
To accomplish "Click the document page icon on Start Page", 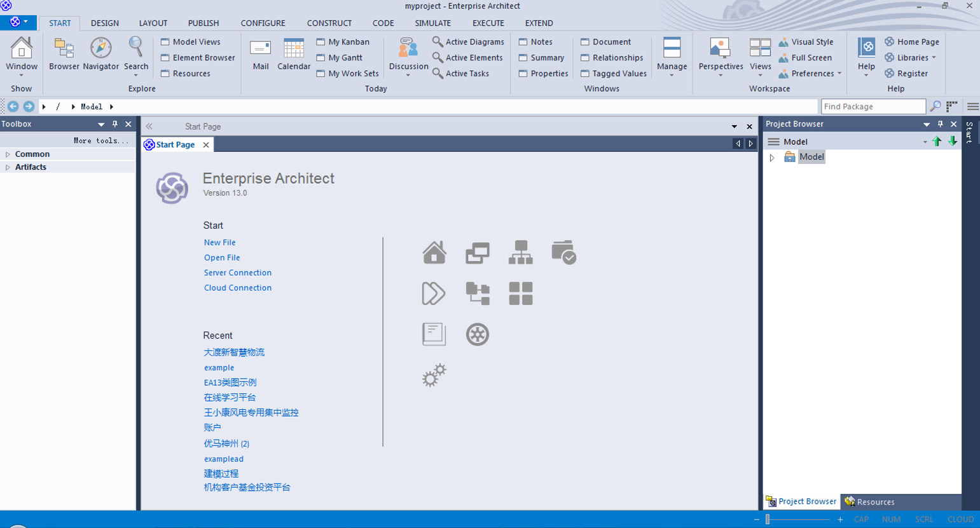I will [434, 334].
